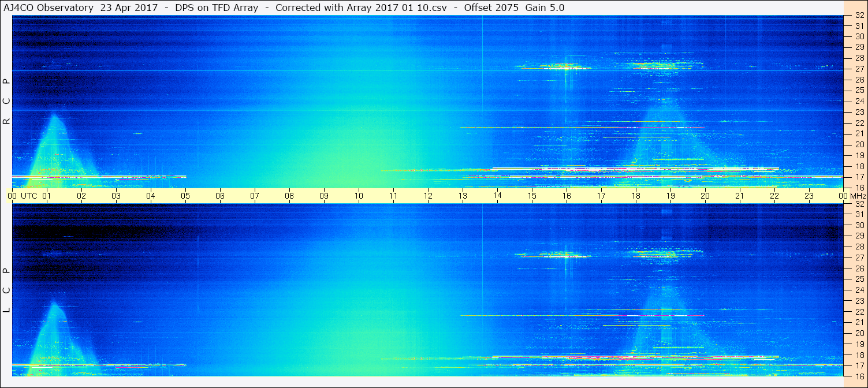Click the 'L C P' vertical panel label

[6, 290]
